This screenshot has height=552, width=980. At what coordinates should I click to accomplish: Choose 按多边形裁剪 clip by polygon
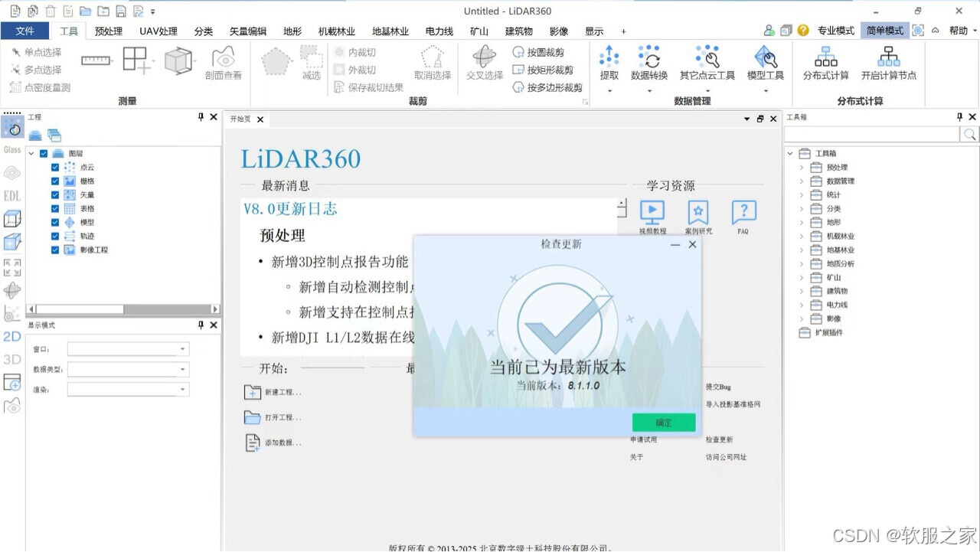[547, 87]
